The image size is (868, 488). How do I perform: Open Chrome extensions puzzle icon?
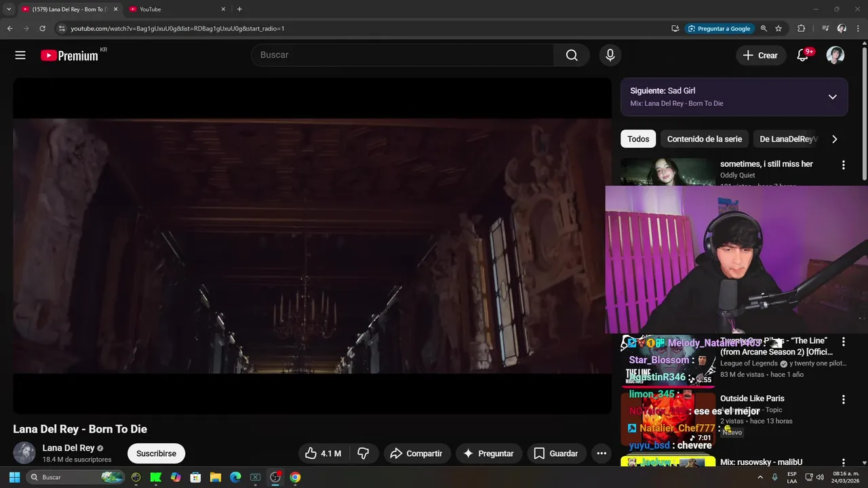(801, 28)
